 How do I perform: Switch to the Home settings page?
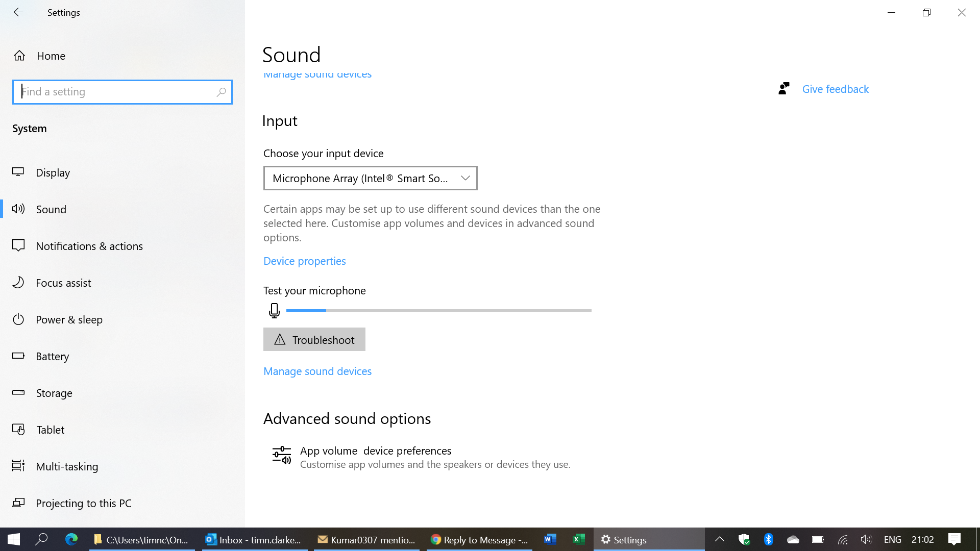pyautogui.click(x=51, y=56)
